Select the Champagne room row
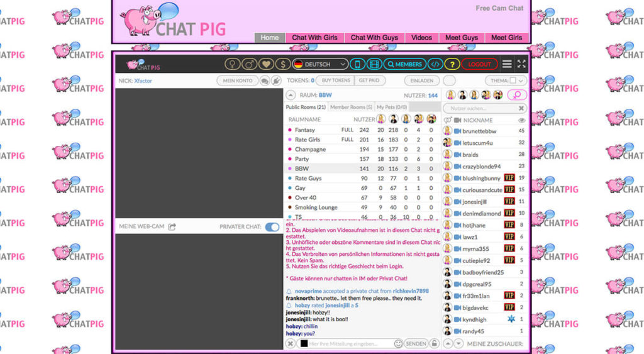This screenshot has width=644, height=354. click(x=362, y=149)
